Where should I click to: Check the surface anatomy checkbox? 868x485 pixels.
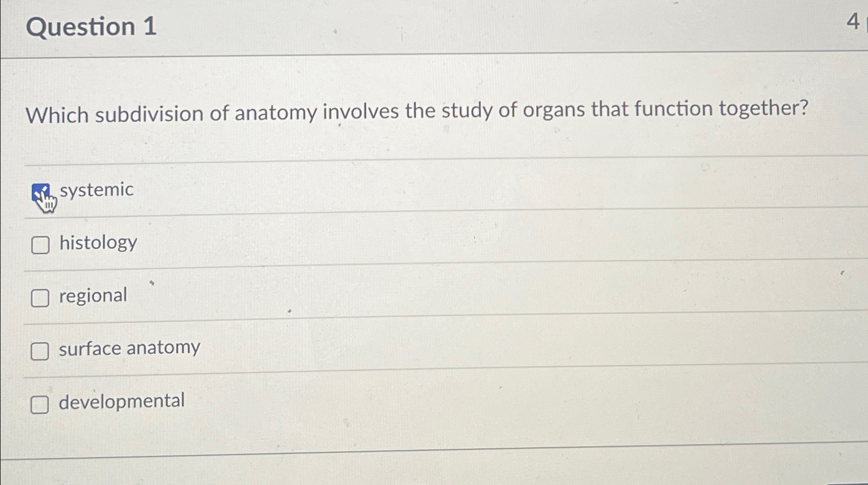pyautogui.click(x=39, y=352)
